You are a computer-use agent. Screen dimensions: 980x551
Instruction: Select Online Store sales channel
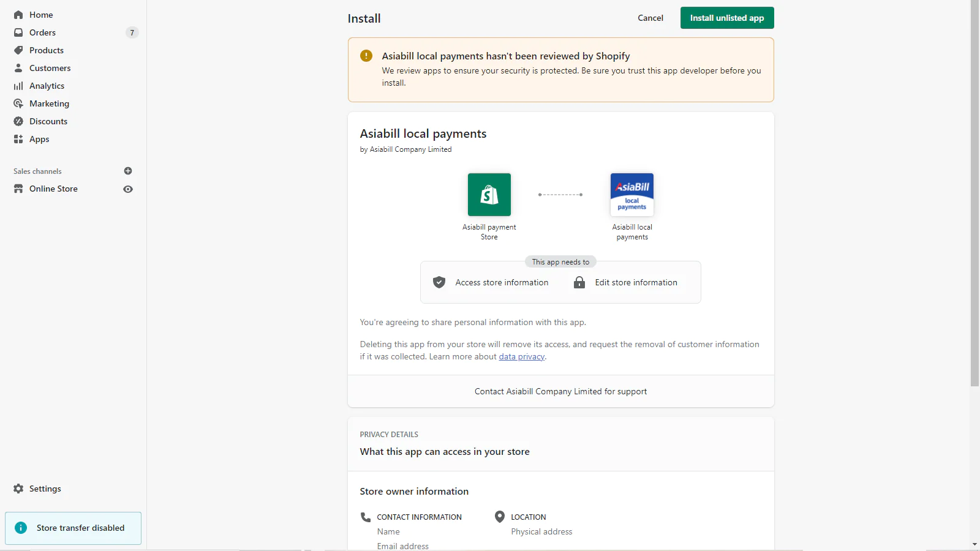click(x=53, y=189)
